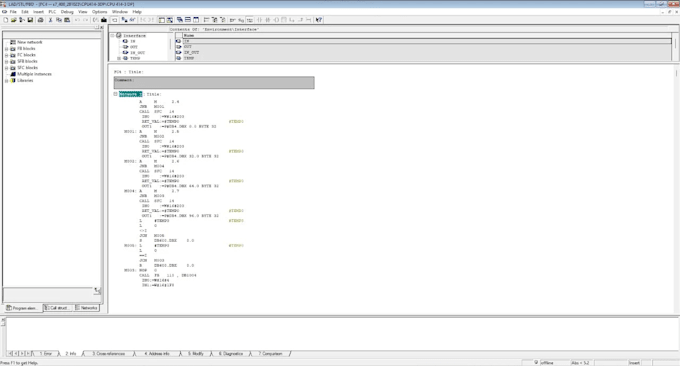Screen dimensions: 680x366
Task: Open the 3: Cross-references tab
Action: pos(108,354)
